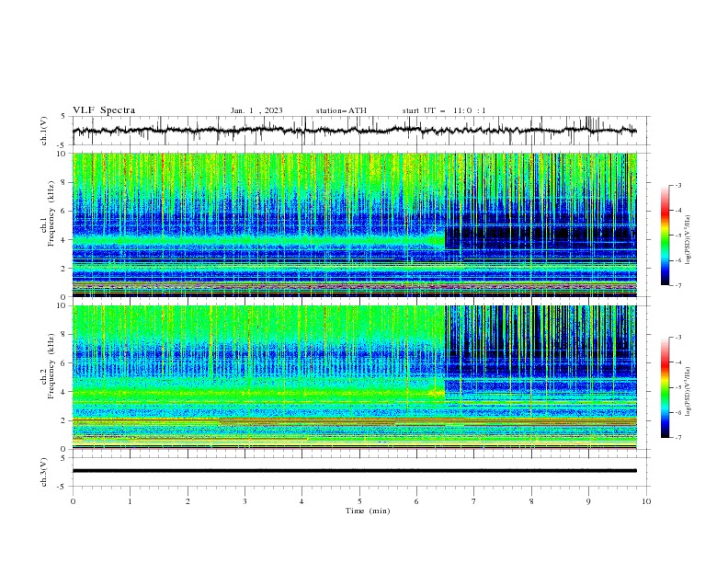The height and width of the screenshot is (563, 728).
Task: Click the 'start UT = 11:0:1' label
Action: point(444,110)
